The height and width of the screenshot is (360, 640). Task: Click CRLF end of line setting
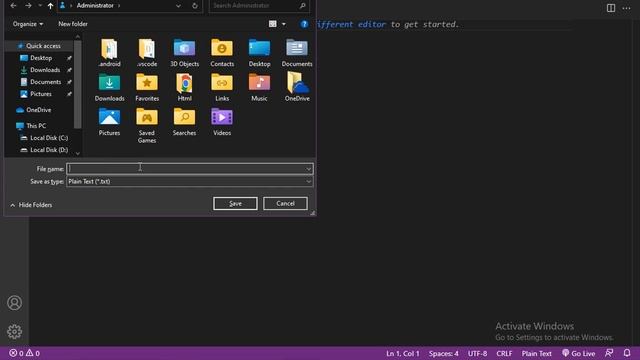pos(504,353)
